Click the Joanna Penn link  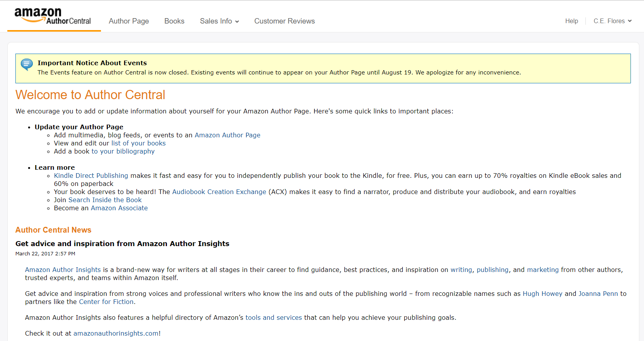(x=598, y=294)
